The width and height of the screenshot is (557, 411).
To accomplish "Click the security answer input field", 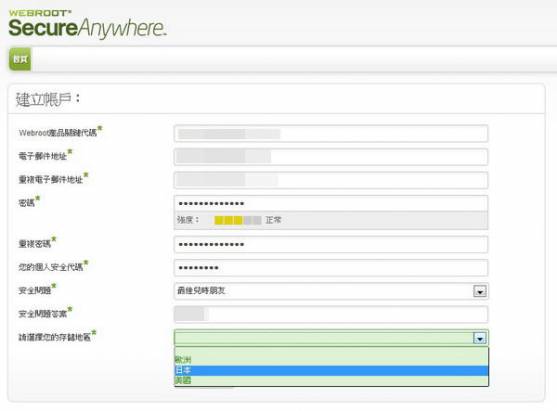I will tap(331, 314).
